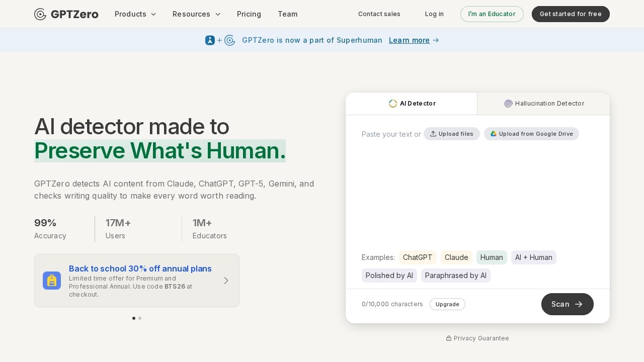Screen dimensions: 644x362
Task: Click the 17M+ Users stat
Action: 118,229
